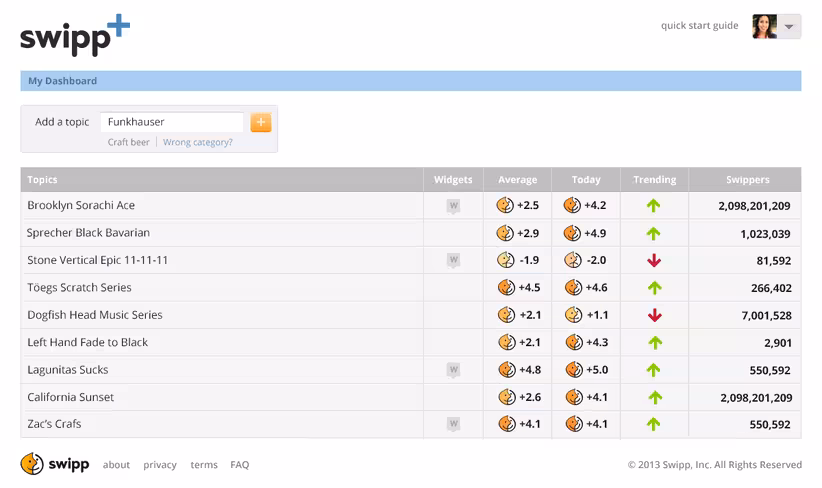Focus the Add a topic field containing Funkhauser
The height and width of the screenshot is (488, 822).
172,122
